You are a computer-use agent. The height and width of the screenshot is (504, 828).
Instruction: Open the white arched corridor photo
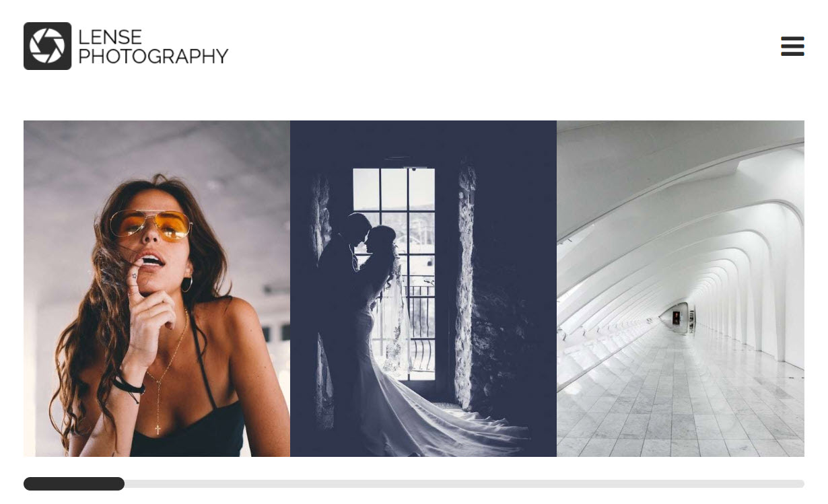coord(681,289)
